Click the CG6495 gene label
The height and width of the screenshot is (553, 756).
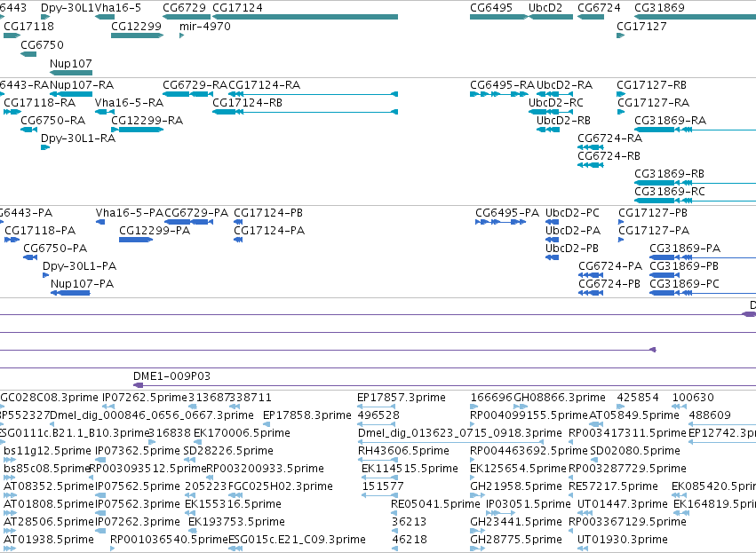[x=490, y=8]
